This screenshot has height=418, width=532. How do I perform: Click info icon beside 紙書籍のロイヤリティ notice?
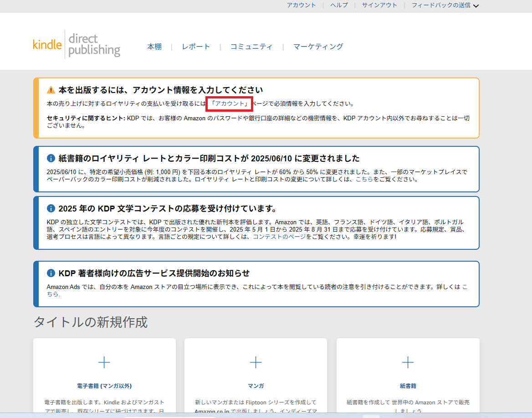coord(51,158)
